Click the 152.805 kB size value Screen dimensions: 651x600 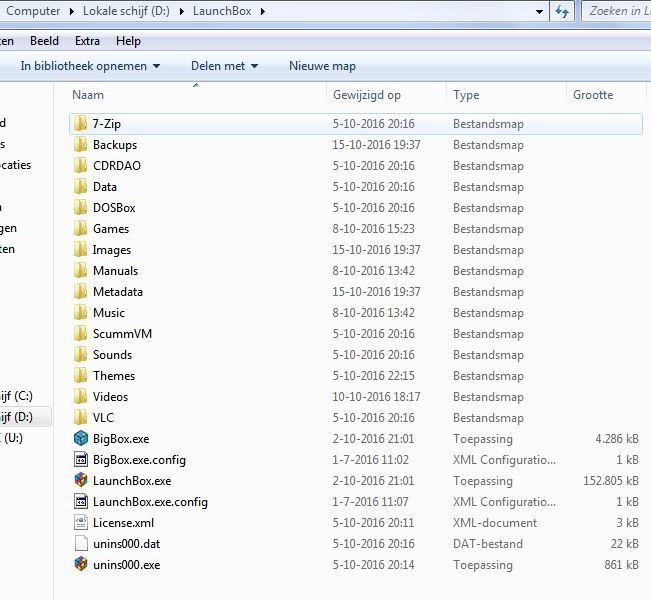pos(611,481)
